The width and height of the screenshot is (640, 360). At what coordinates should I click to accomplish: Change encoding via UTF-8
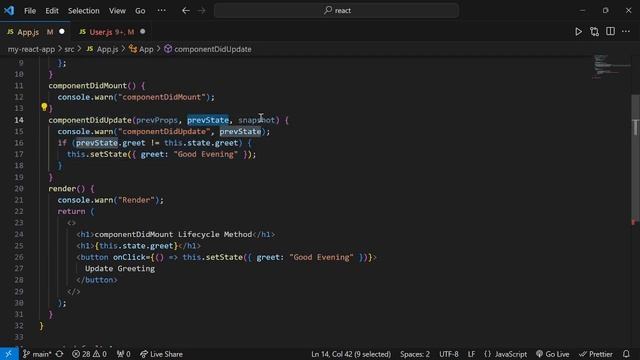coord(449,354)
